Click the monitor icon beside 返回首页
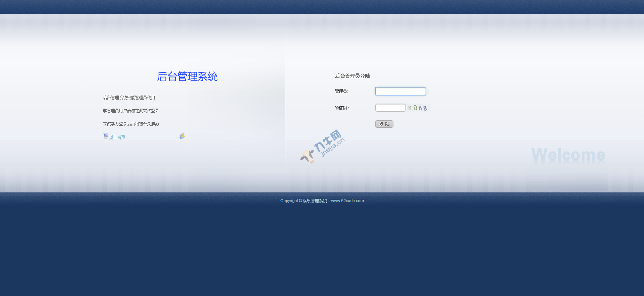The width and height of the screenshot is (644, 296). coord(105,136)
